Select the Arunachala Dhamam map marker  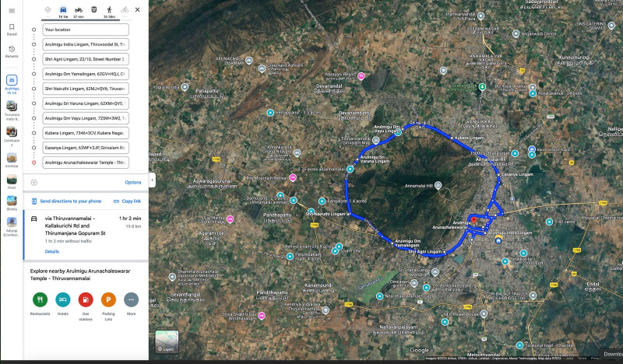click(x=248, y=61)
